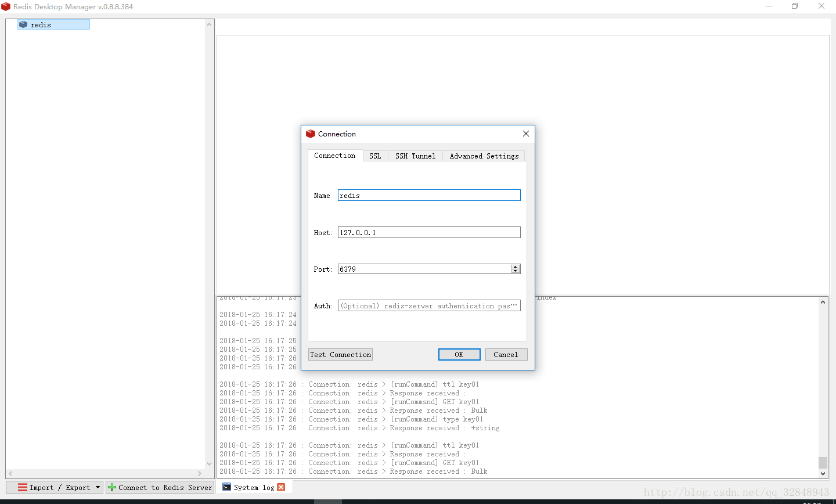Close the System log tab
Viewport: 836px width, 504px height.
click(x=281, y=487)
